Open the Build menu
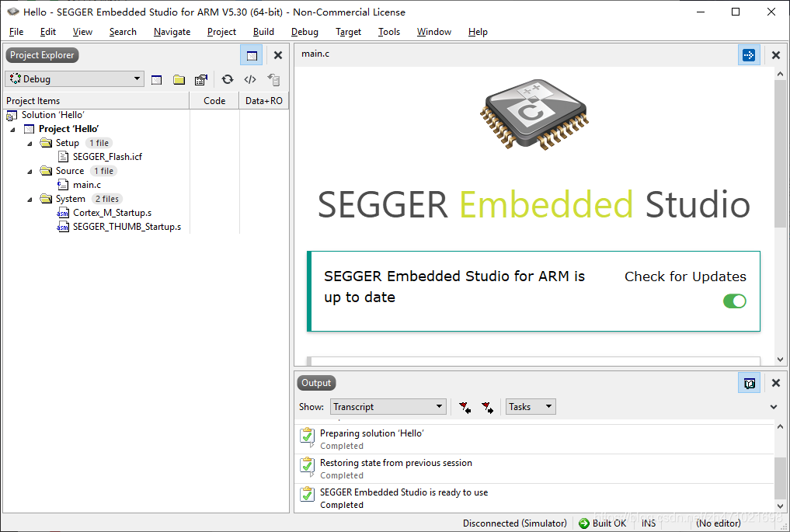 pyautogui.click(x=263, y=32)
